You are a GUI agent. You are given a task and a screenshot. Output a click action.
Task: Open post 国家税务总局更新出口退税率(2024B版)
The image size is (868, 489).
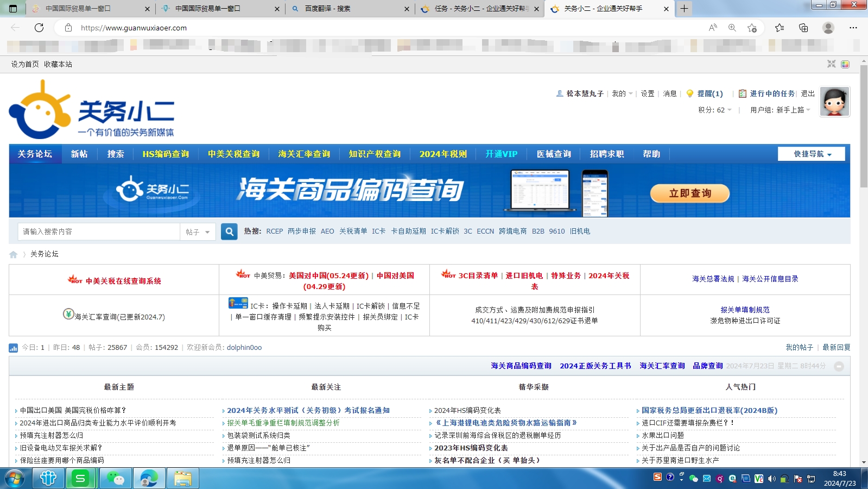pyautogui.click(x=709, y=411)
